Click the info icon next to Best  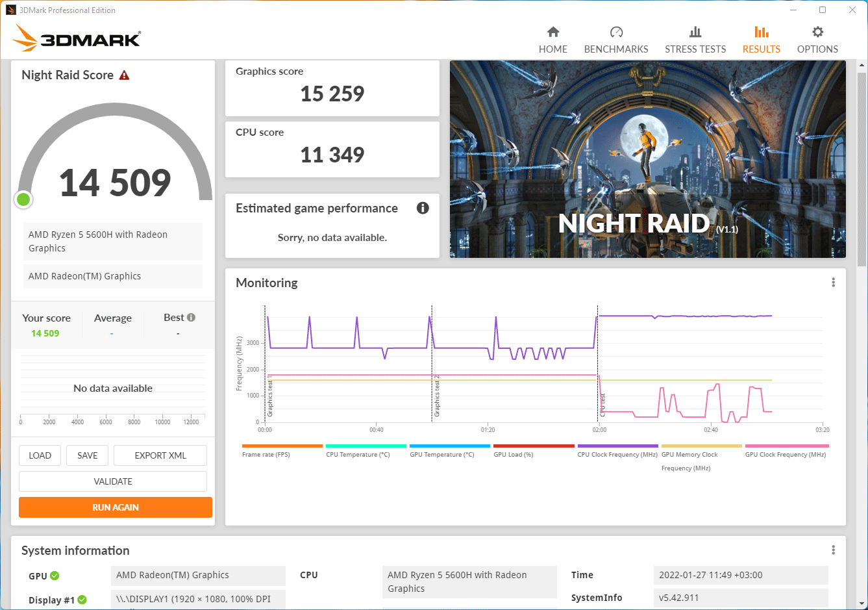point(192,318)
